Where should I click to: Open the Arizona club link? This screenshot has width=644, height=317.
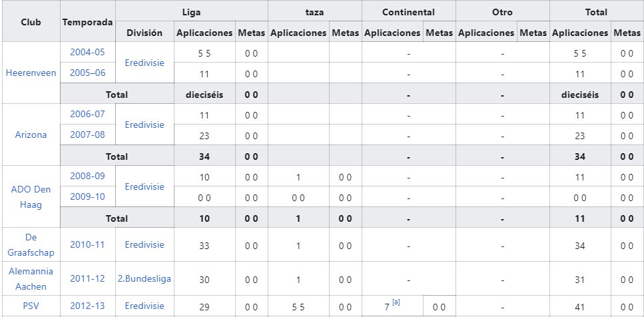click(31, 135)
